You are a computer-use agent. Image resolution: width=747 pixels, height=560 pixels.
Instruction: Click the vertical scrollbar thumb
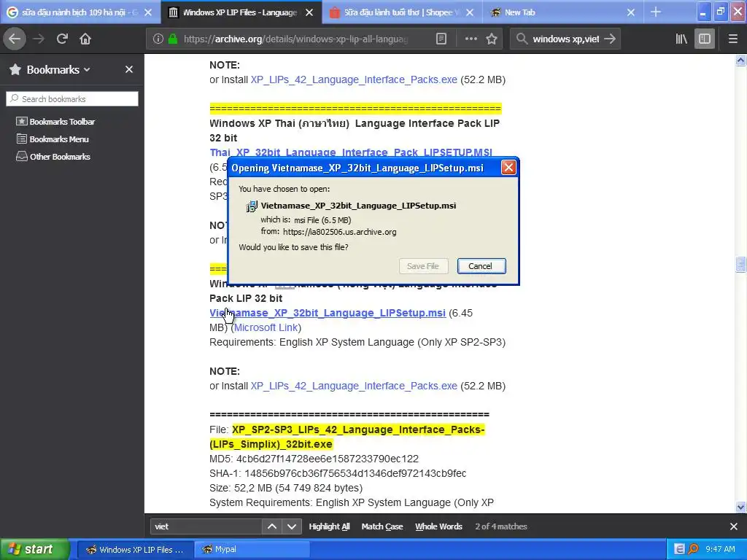(x=740, y=264)
